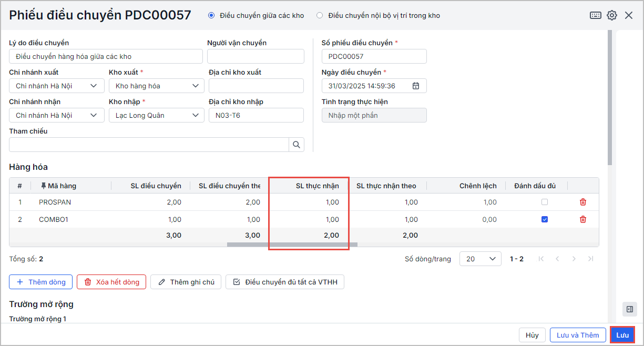Image resolution: width=644 pixels, height=346 pixels.
Task: Open the calendar picker for Ngày điều chuyển
Action: click(x=416, y=86)
